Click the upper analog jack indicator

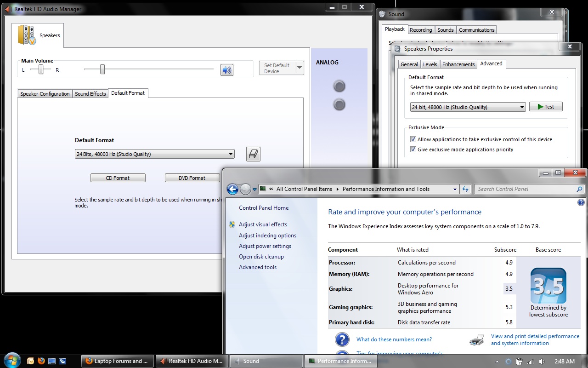pos(339,86)
